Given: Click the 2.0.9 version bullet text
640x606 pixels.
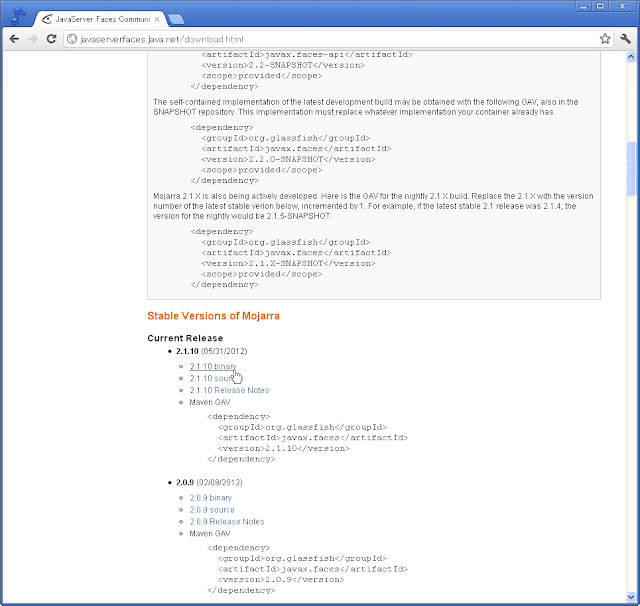Looking at the screenshot, I should (x=209, y=483).
